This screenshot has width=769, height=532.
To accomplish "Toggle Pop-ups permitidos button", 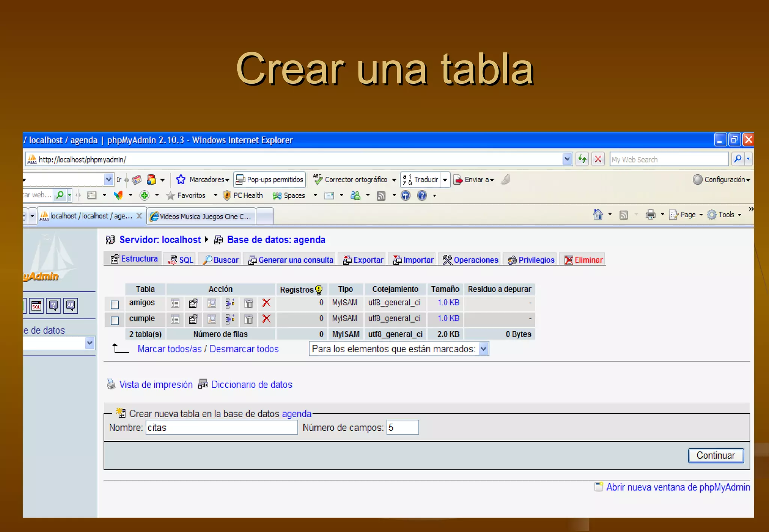I will click(270, 180).
